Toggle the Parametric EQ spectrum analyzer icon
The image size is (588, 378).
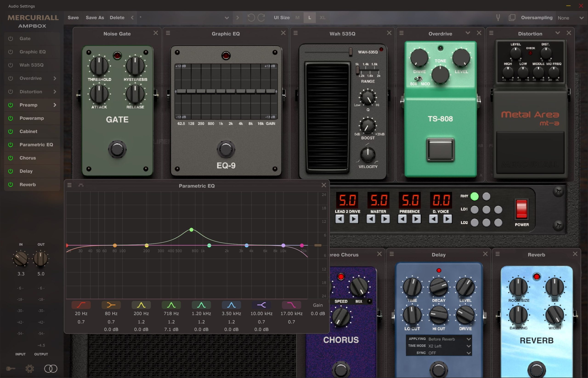click(81, 185)
